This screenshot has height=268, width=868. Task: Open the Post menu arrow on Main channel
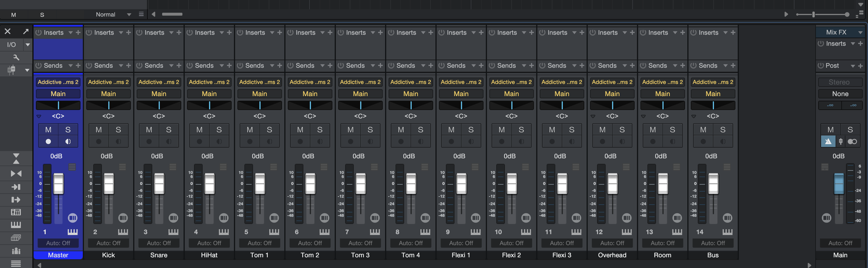tap(853, 66)
